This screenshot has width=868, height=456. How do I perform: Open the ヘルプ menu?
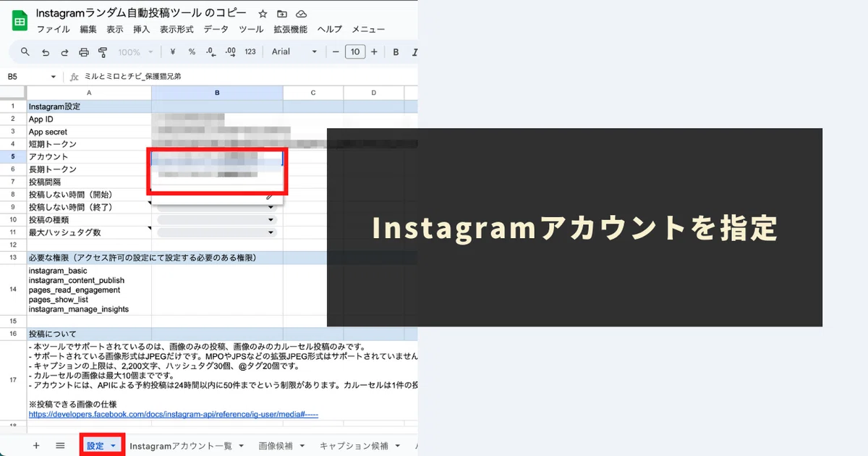(330, 30)
